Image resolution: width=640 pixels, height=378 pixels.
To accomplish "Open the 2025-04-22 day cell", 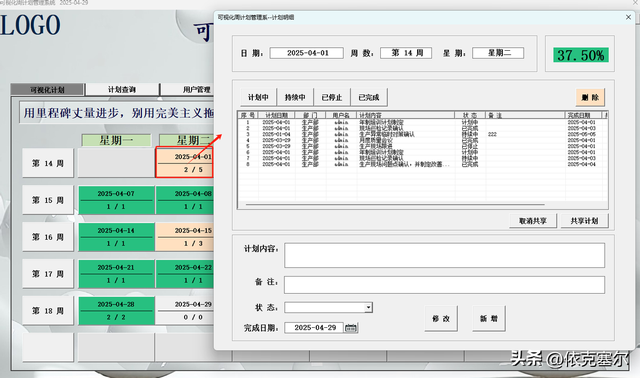I will [185, 273].
